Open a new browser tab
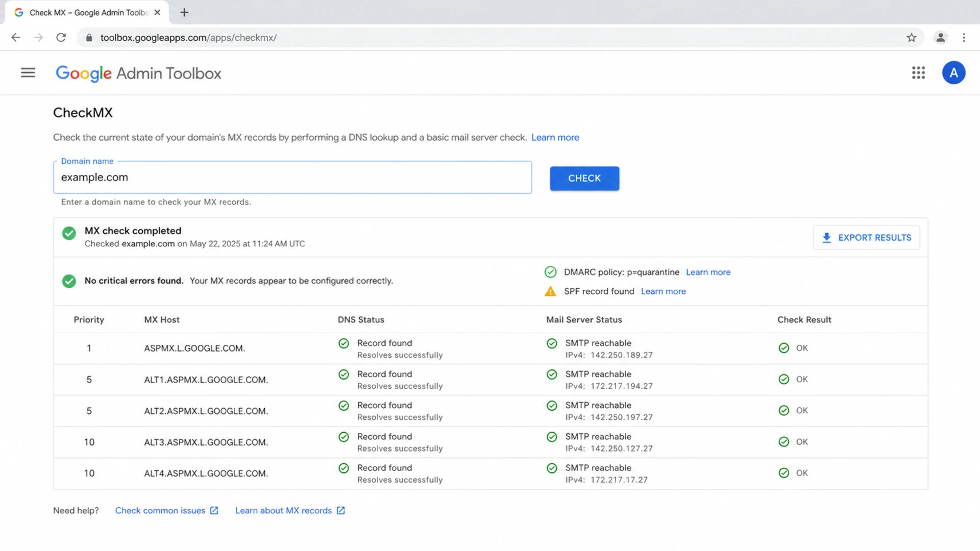Image resolution: width=980 pixels, height=551 pixels. coord(184,13)
